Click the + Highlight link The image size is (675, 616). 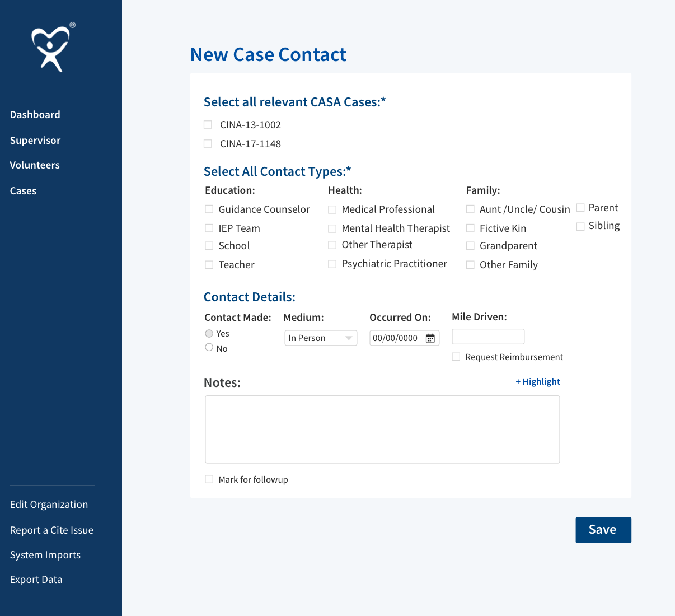point(538,381)
